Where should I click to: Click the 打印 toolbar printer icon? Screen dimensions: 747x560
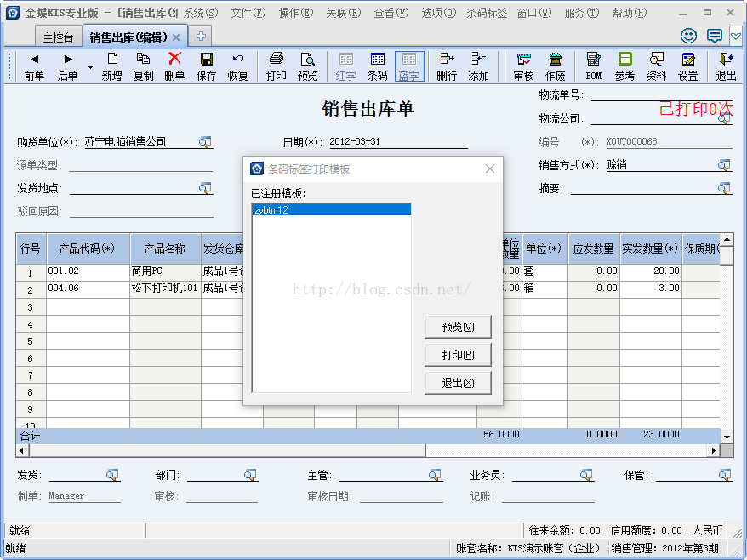point(277,66)
